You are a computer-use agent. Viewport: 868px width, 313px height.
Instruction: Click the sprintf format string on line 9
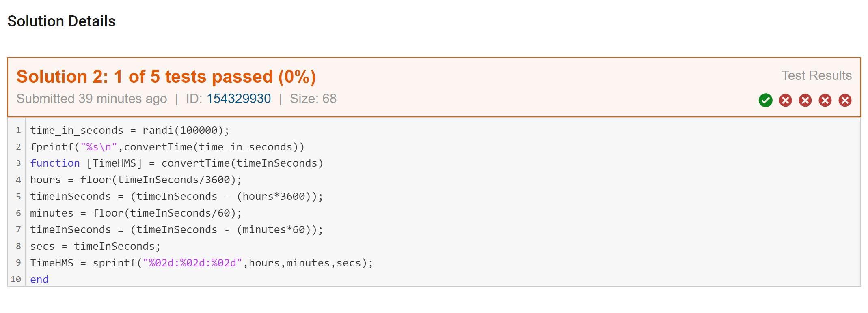point(192,263)
